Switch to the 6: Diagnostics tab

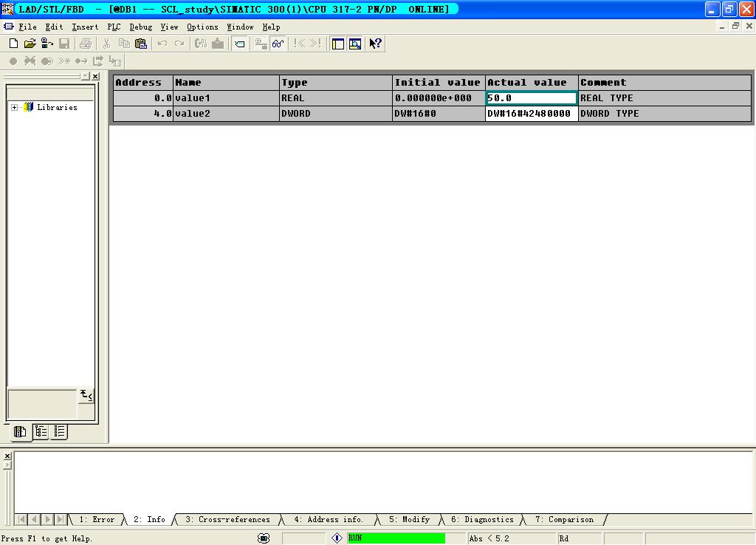pos(482,519)
